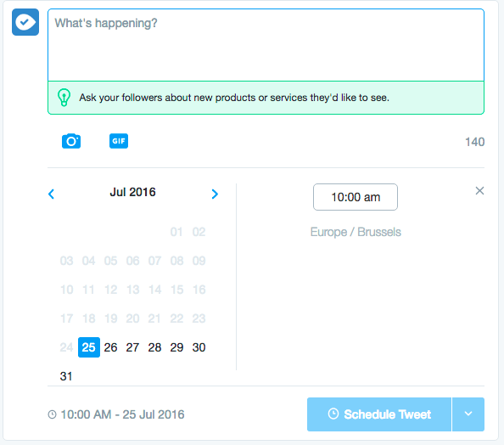Click the Europe / Brussels timezone label

click(356, 232)
